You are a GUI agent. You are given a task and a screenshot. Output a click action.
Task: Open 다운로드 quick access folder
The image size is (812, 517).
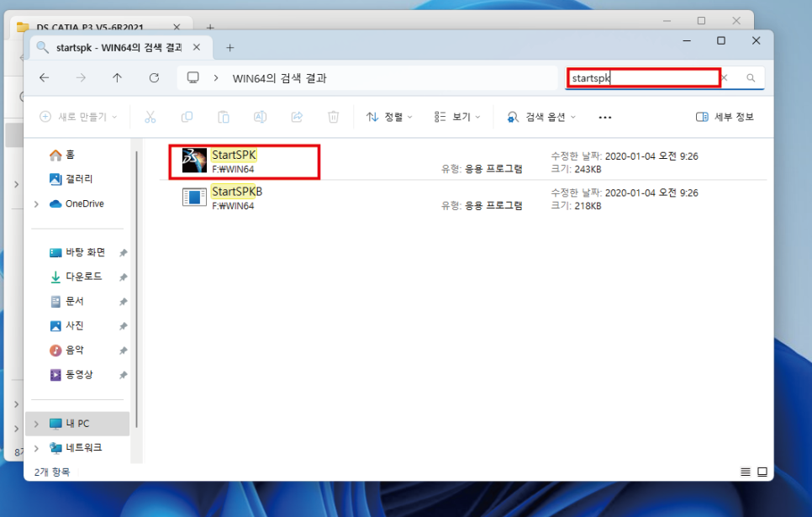tap(76, 277)
